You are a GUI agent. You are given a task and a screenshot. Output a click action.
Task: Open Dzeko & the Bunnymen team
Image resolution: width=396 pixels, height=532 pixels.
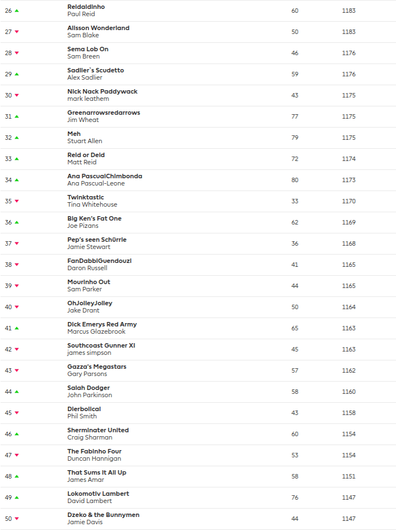point(103,515)
